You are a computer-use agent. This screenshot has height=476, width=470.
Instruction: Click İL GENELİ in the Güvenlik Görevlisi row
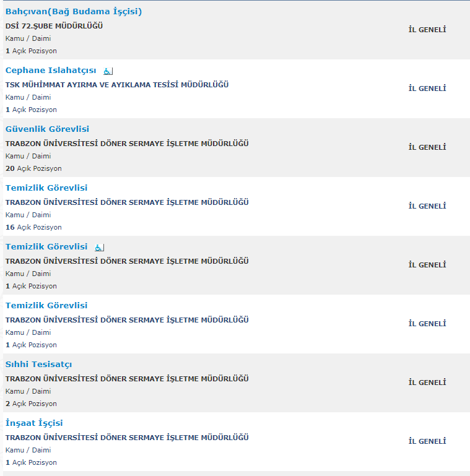coord(427,147)
